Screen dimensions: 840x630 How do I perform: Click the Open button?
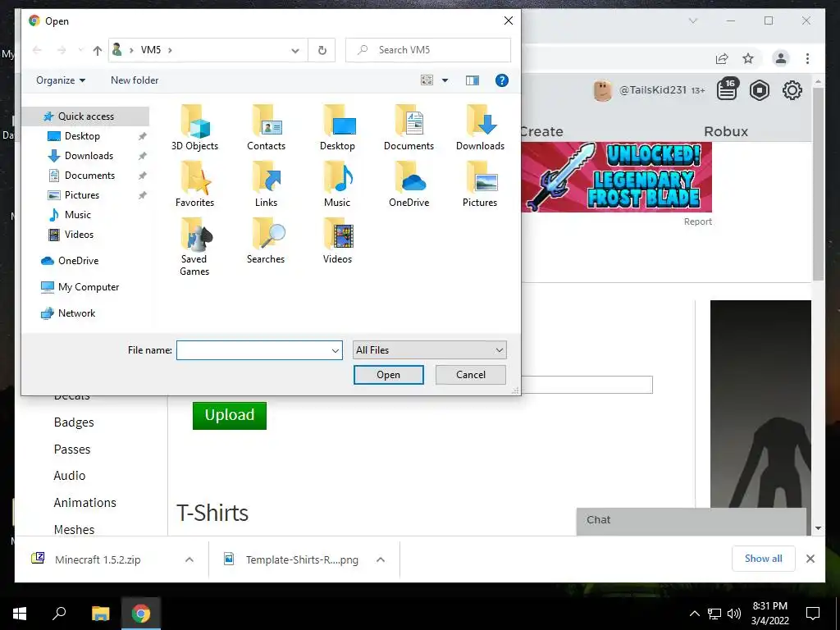point(388,375)
